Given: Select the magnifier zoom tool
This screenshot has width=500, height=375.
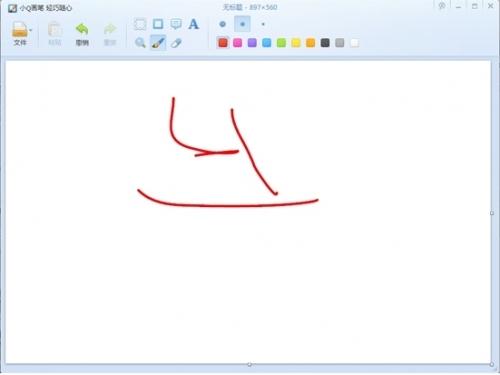Looking at the screenshot, I should (x=140, y=43).
